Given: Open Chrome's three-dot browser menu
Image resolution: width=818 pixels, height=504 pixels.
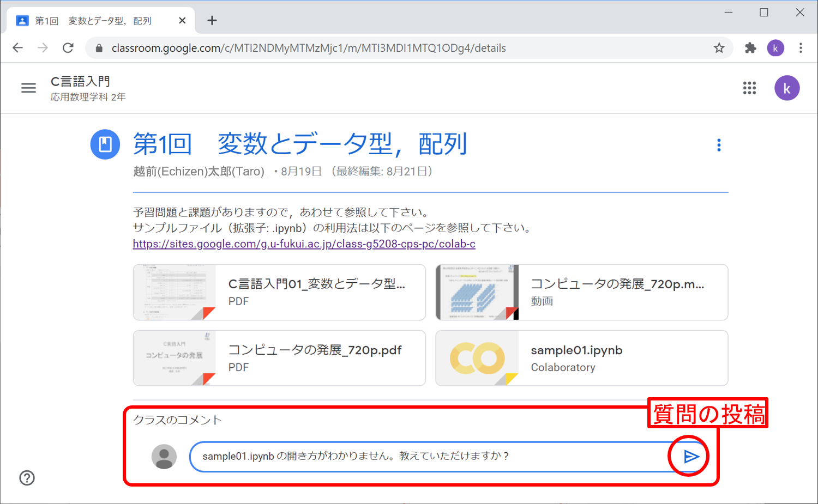Looking at the screenshot, I should pos(801,48).
